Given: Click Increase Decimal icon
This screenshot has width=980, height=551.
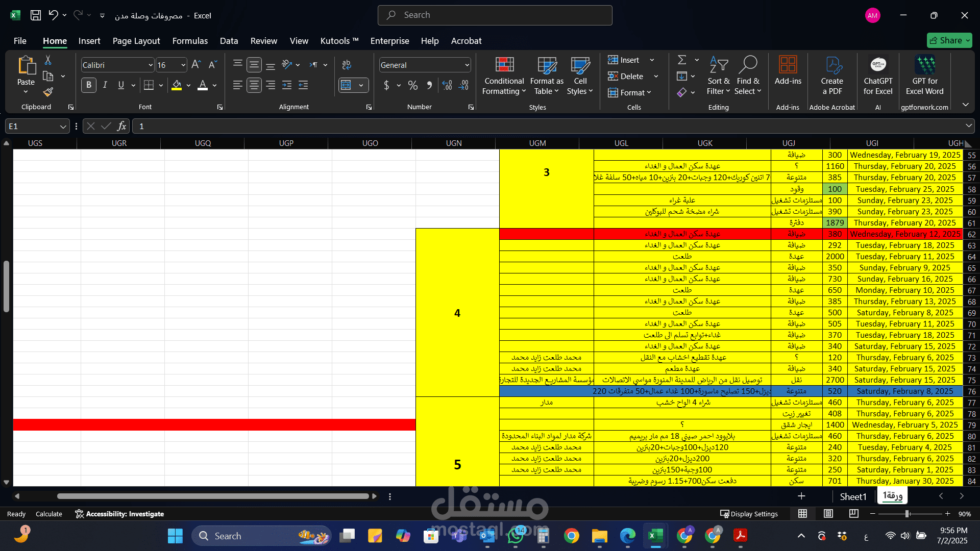Looking at the screenshot, I should tap(447, 85).
